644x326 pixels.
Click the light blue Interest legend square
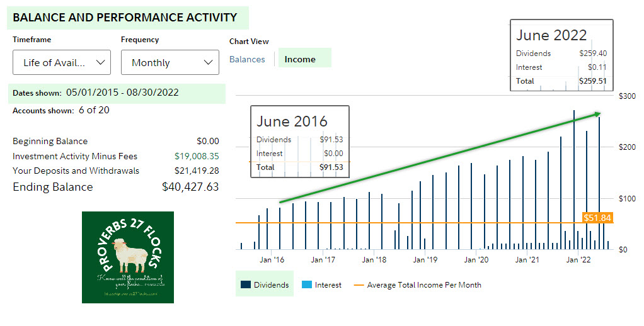(307, 285)
